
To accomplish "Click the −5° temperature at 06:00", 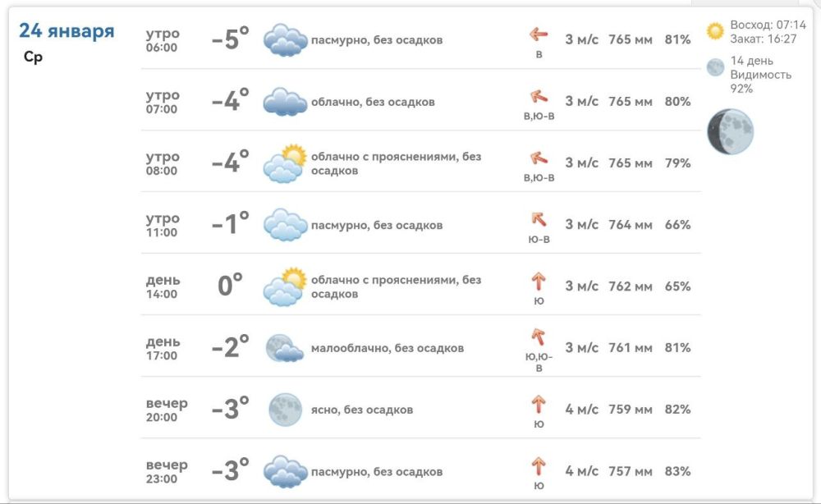I will pyautogui.click(x=231, y=39).
